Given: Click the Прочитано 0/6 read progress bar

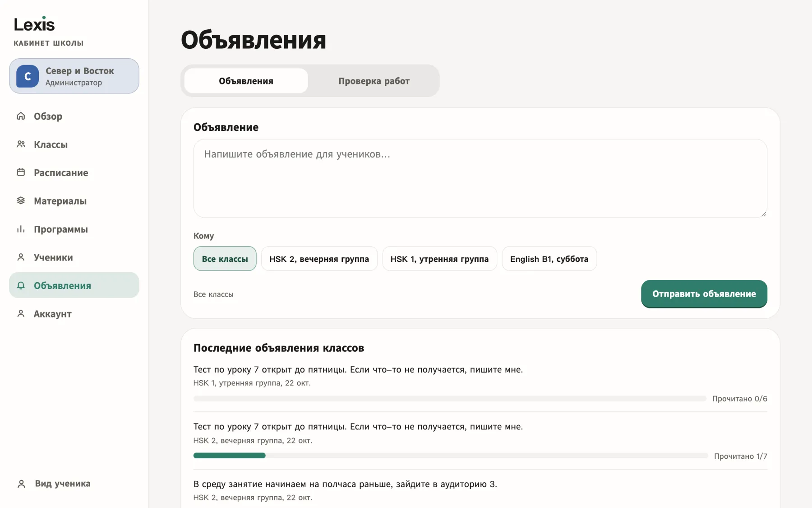Looking at the screenshot, I should pyautogui.click(x=450, y=398).
